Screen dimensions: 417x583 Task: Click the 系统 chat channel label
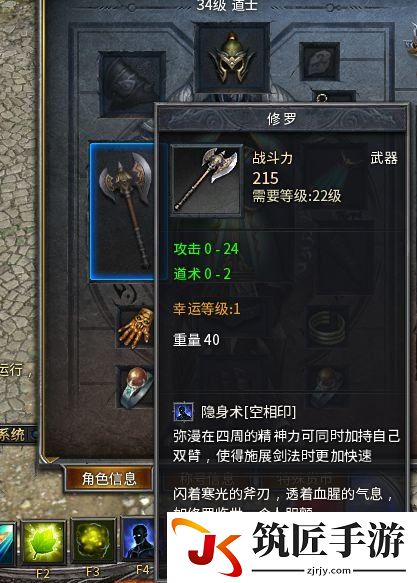click(x=13, y=434)
